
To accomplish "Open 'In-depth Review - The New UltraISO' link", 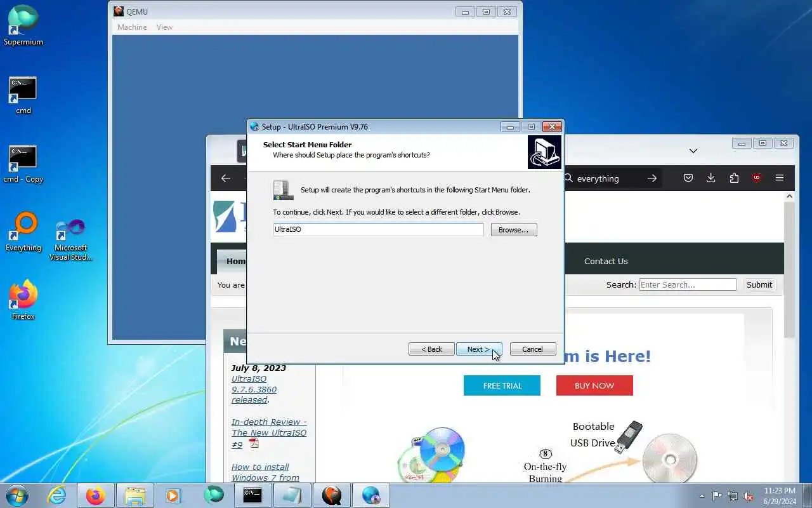I will coord(269,433).
